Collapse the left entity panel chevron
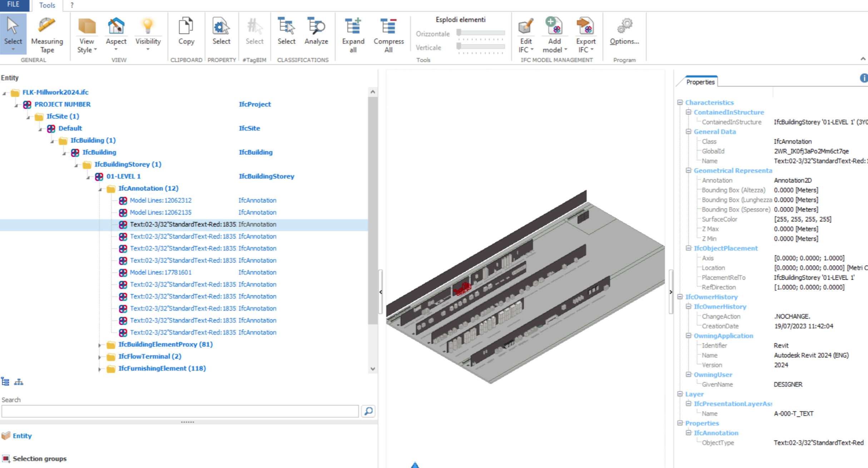Image resolution: width=868 pixels, height=468 pixels. (x=381, y=292)
